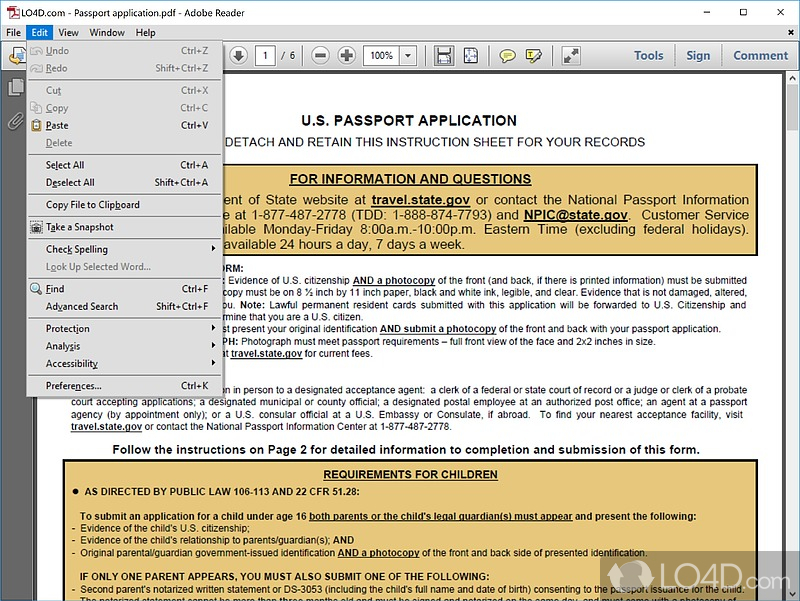Click the highlight text tool icon

[534, 55]
